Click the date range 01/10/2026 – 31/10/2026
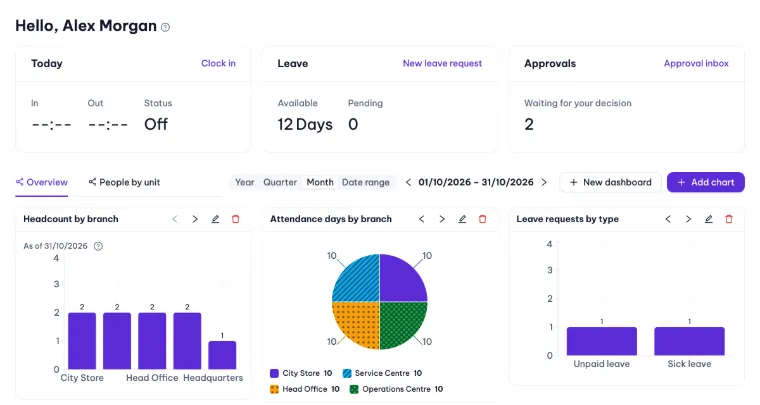 [475, 182]
